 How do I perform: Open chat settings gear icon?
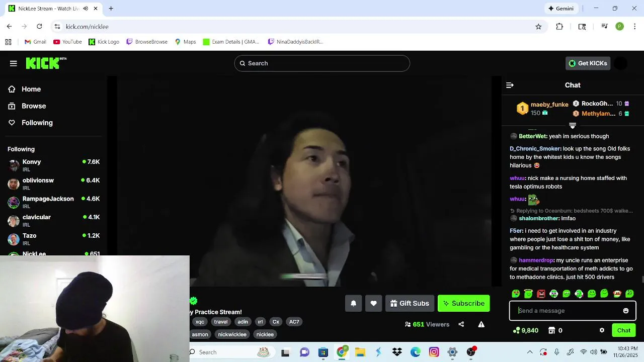pyautogui.click(x=602, y=330)
